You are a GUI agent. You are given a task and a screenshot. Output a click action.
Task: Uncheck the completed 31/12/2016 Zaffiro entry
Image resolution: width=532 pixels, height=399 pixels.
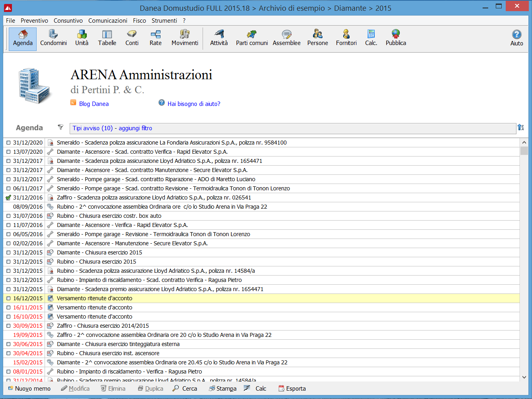coord(8,198)
